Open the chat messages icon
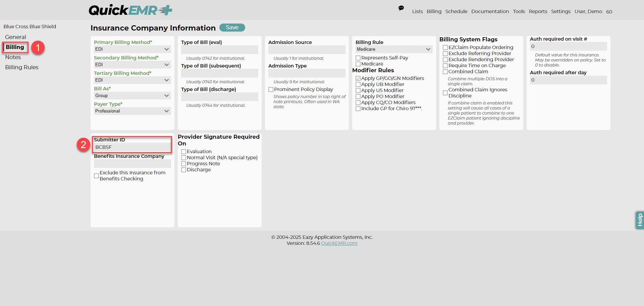This screenshot has width=644, height=306. (401, 8)
